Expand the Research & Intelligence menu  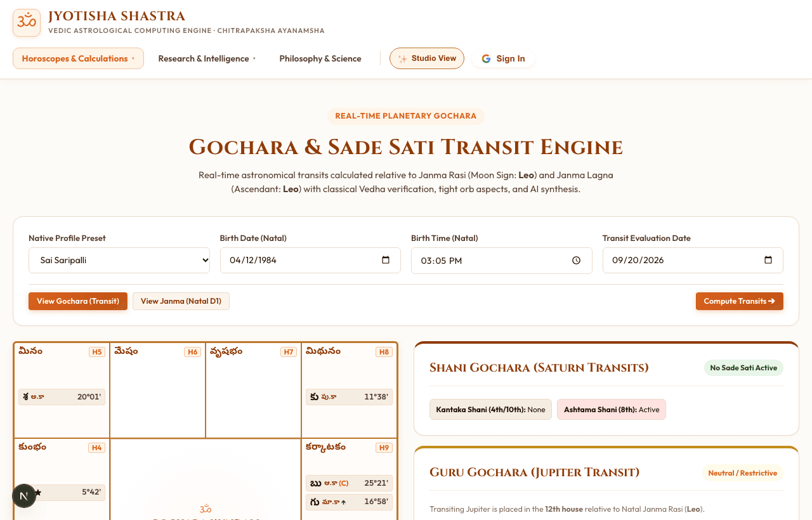(207, 58)
